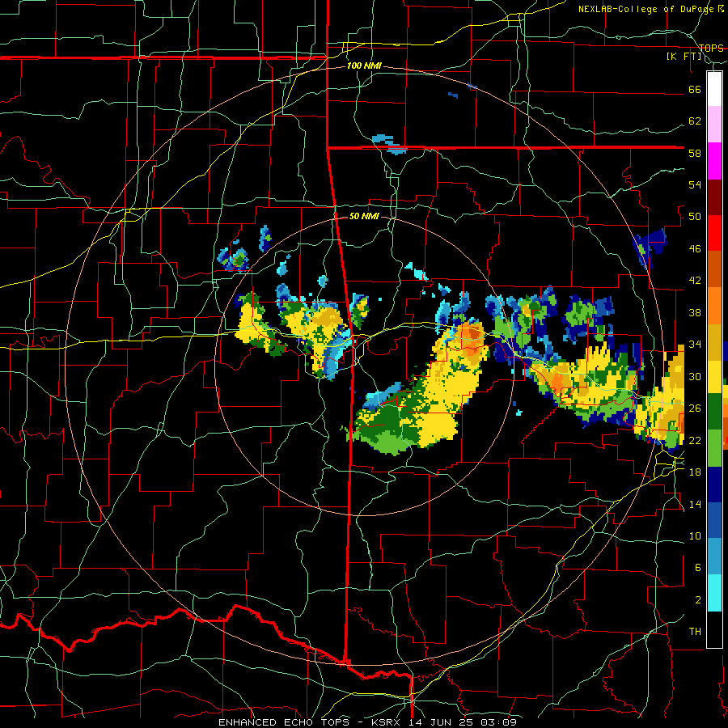Click the 34 value on the legend
The image size is (728, 728).
click(x=695, y=345)
